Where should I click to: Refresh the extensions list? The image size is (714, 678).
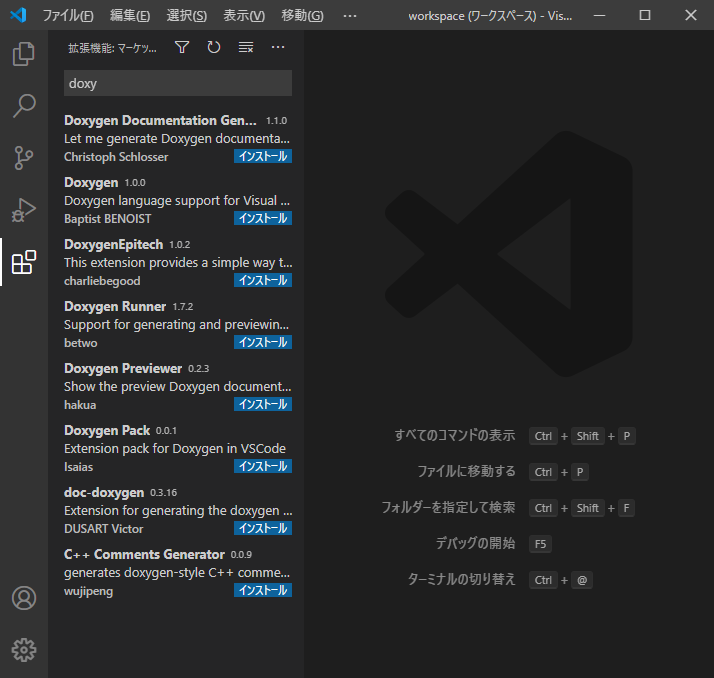(x=214, y=47)
